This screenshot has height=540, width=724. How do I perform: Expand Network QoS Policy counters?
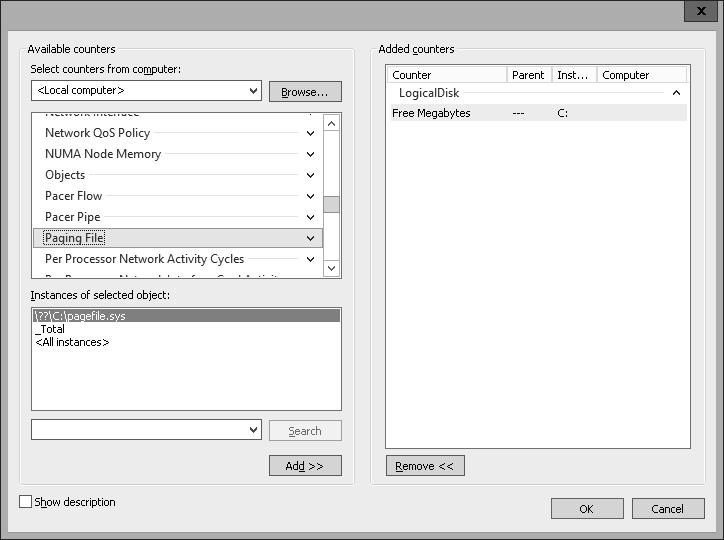311,133
